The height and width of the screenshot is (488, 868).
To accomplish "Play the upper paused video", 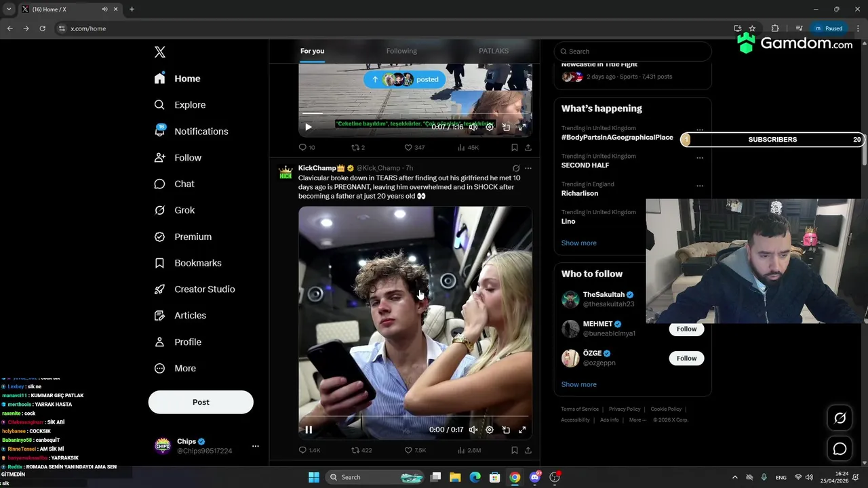I will [x=309, y=127].
